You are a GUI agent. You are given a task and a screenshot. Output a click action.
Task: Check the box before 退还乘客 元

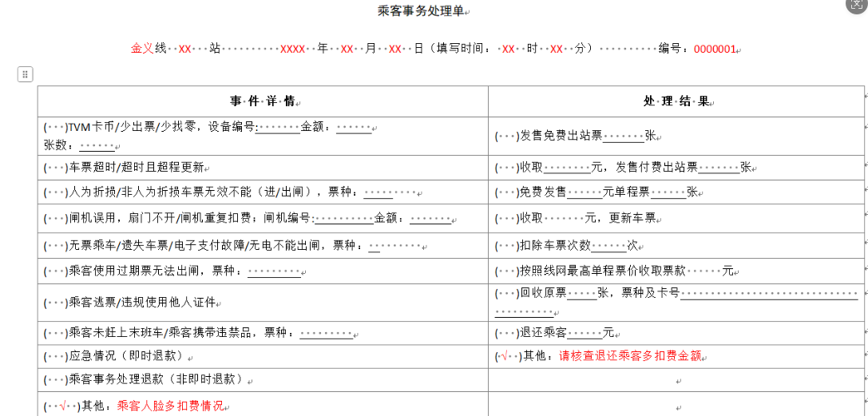click(x=506, y=332)
